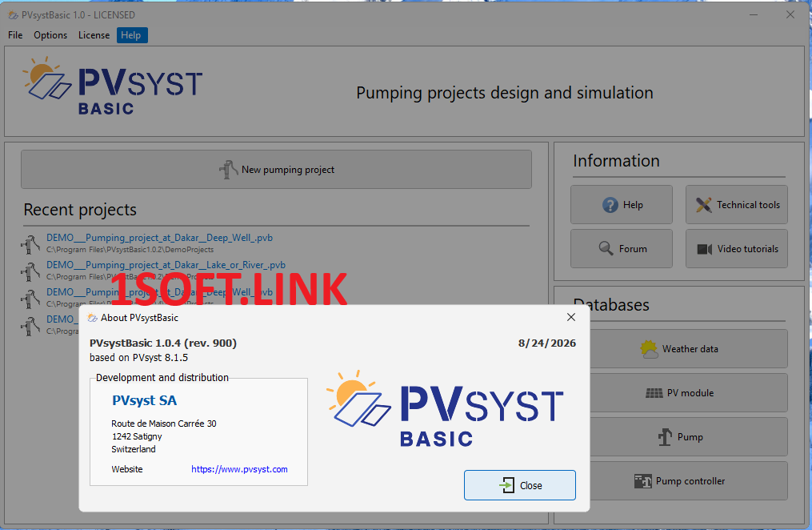812x530 pixels.
Task: Click the 8/24/2026 date in About dialog
Action: point(547,343)
